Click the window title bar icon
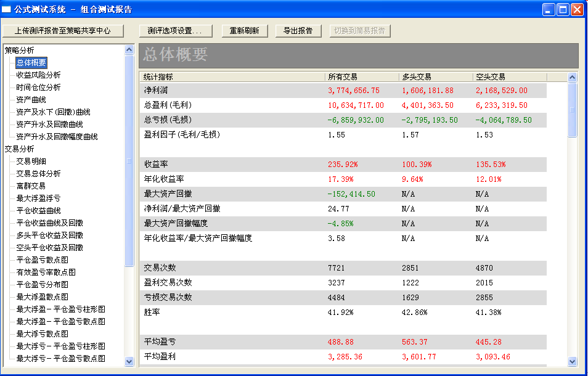The width and height of the screenshot is (588, 376). (6, 9)
